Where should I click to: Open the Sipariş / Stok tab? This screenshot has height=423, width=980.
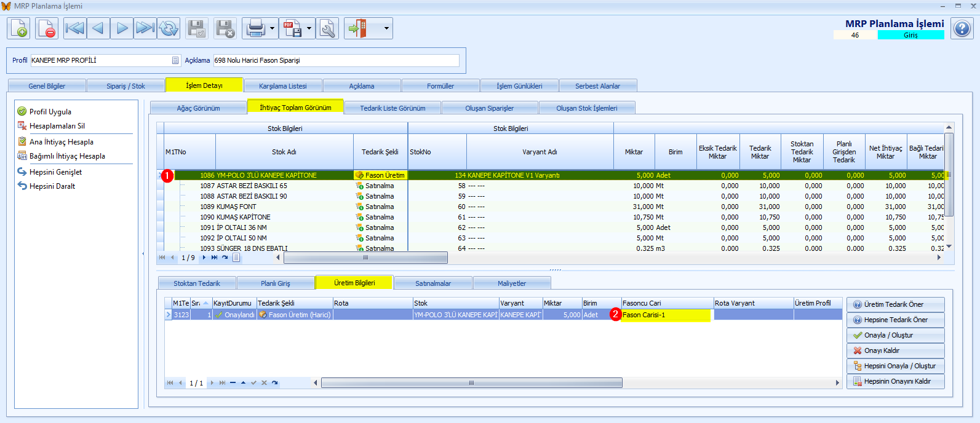(125, 86)
